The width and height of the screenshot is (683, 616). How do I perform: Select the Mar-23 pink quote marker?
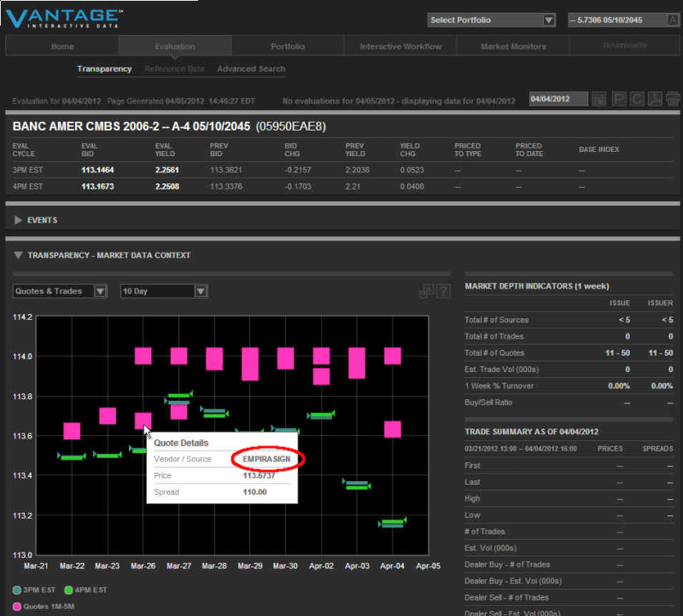coord(108,416)
